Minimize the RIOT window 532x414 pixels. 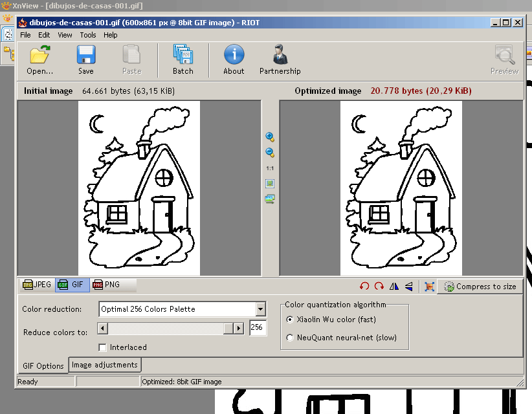click(x=495, y=23)
